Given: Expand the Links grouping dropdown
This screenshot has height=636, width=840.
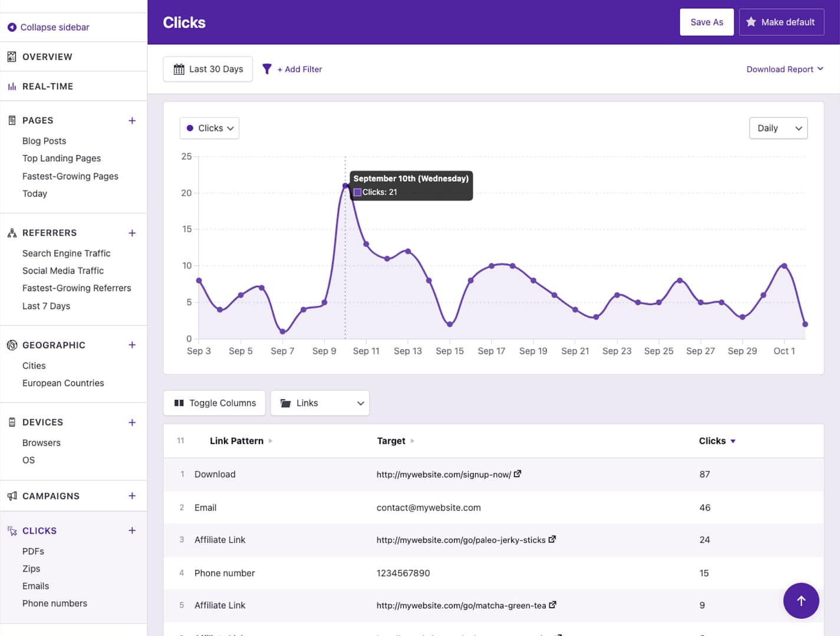Looking at the screenshot, I should (x=320, y=403).
